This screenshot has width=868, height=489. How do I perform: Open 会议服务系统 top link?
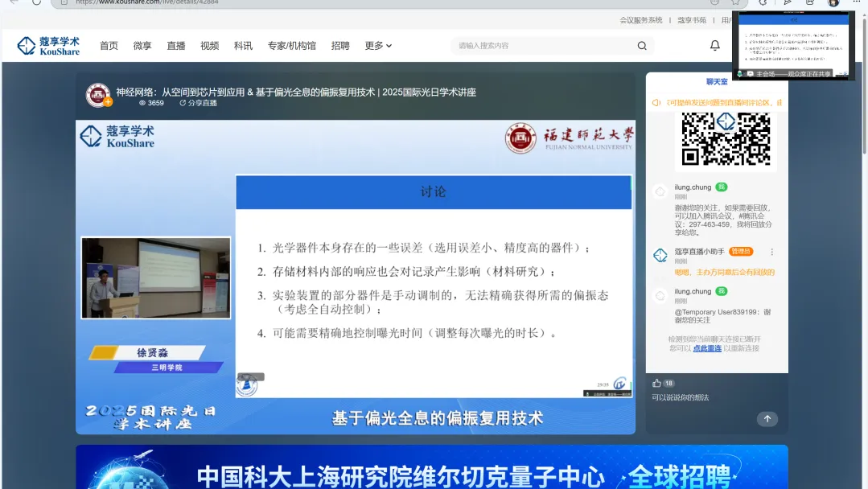pos(641,20)
